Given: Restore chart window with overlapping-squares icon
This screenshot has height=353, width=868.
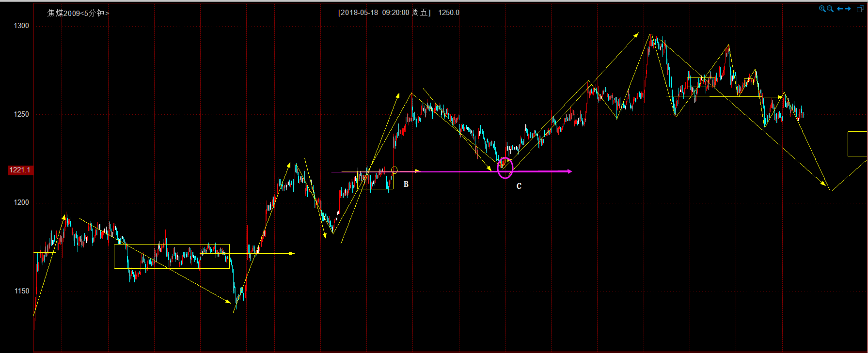Looking at the screenshot, I should pyautogui.click(x=860, y=9).
